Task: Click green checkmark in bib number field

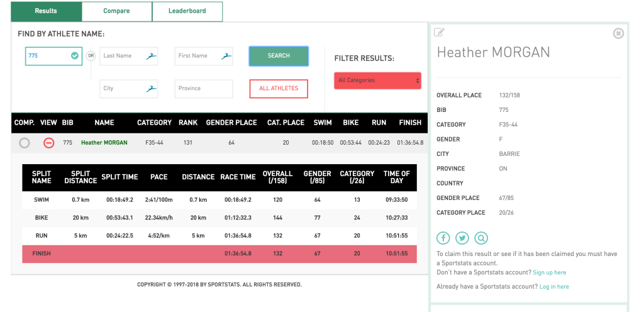Action: point(75,56)
